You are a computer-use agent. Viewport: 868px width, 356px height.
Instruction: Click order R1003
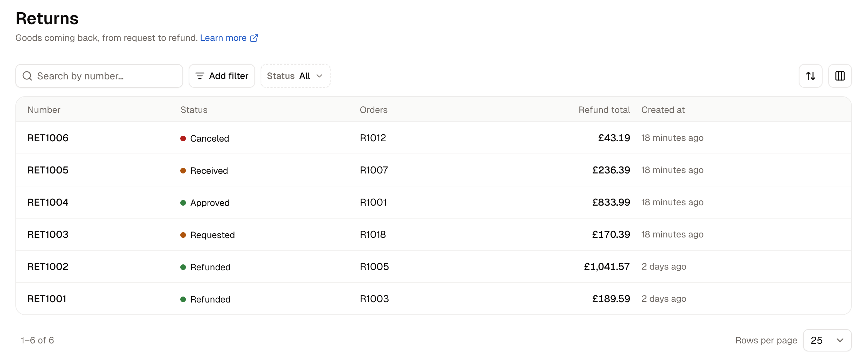pyautogui.click(x=374, y=299)
